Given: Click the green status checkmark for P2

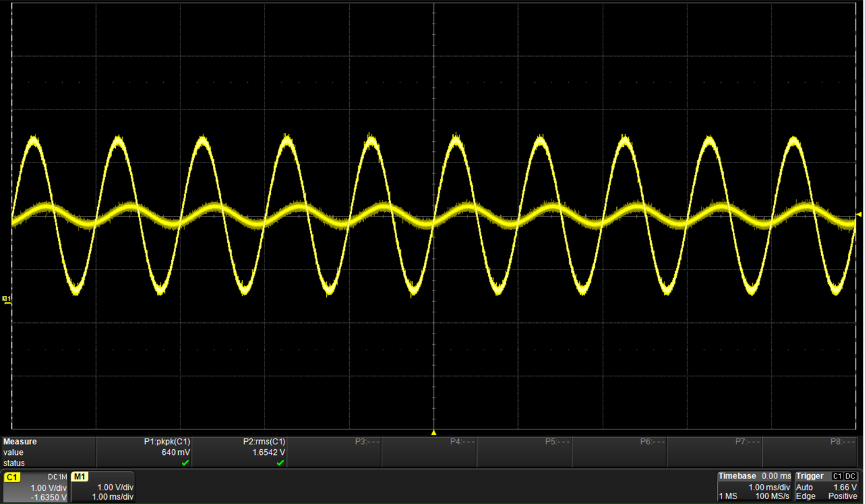Looking at the screenshot, I should pyautogui.click(x=280, y=463).
